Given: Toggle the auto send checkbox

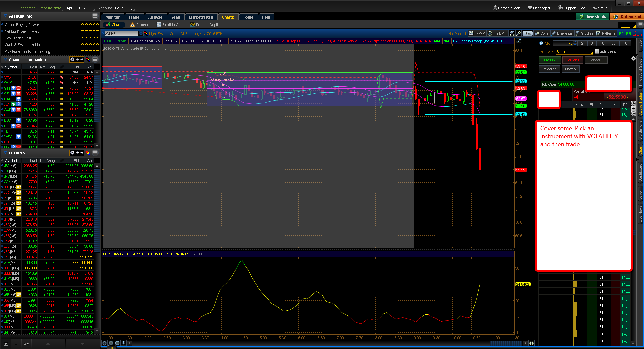Looking at the screenshot, I should [597, 51].
